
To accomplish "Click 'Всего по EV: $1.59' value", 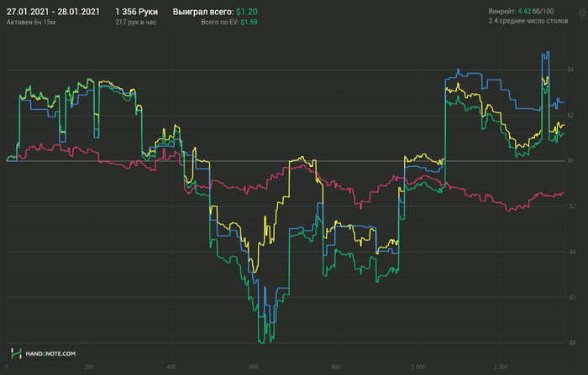I will pyautogui.click(x=229, y=22).
